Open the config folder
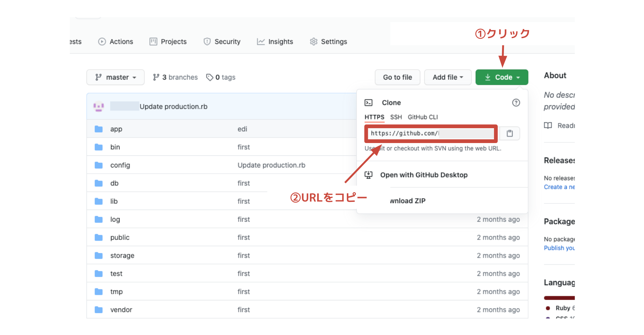The height and width of the screenshot is (335, 644). pyautogui.click(x=120, y=165)
